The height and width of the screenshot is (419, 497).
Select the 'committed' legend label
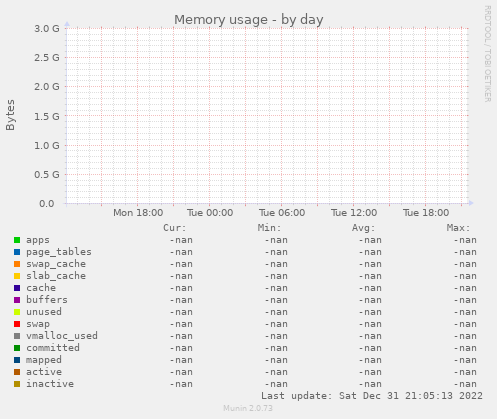(x=53, y=348)
